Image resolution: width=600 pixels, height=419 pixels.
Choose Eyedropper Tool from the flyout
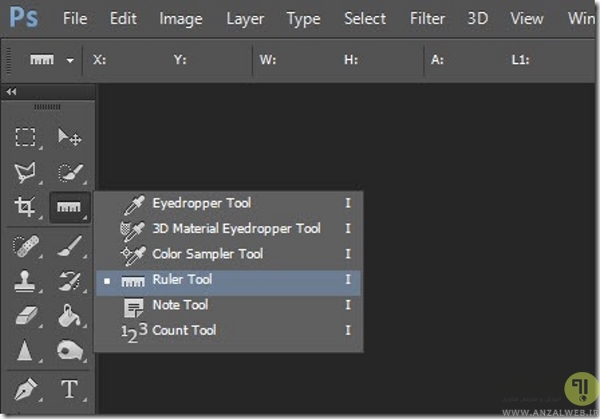click(x=201, y=203)
